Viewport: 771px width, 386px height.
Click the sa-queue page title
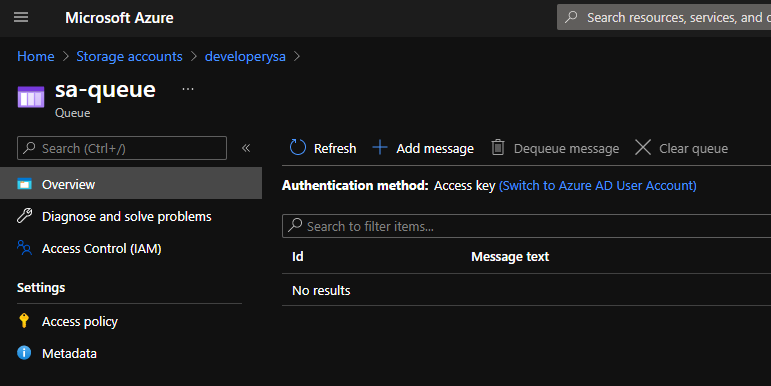point(105,90)
